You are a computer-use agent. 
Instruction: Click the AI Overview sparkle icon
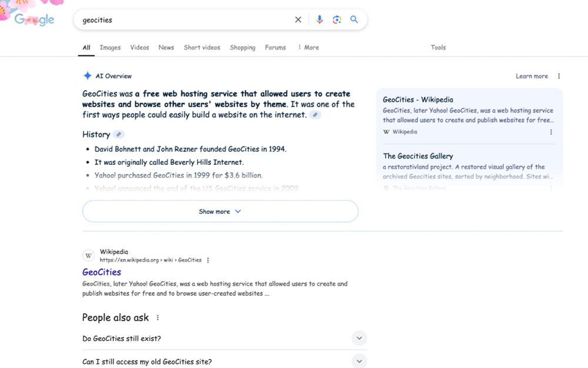(x=88, y=76)
